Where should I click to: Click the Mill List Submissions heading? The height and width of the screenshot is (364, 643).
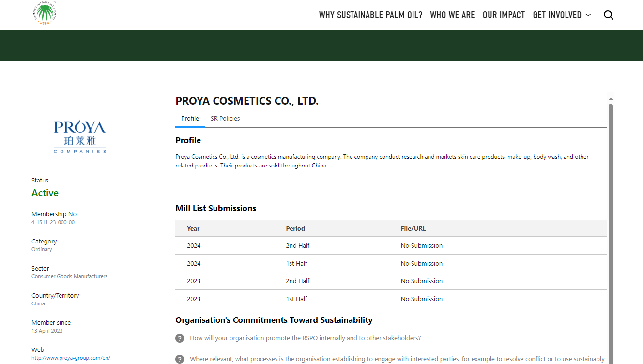(x=216, y=209)
